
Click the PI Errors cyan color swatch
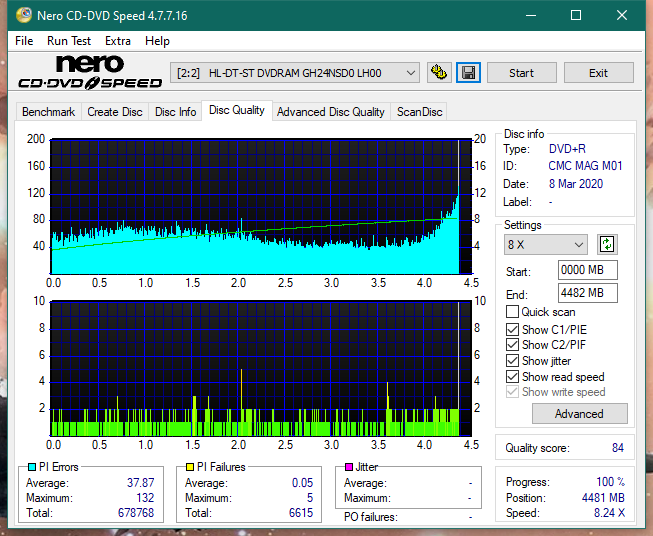32,467
